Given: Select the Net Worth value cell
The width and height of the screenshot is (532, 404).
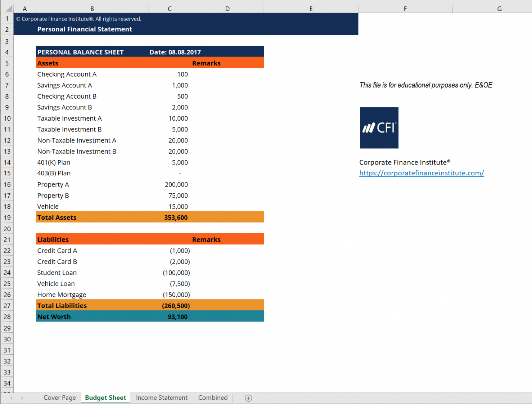Looking at the screenshot, I should (x=177, y=317).
